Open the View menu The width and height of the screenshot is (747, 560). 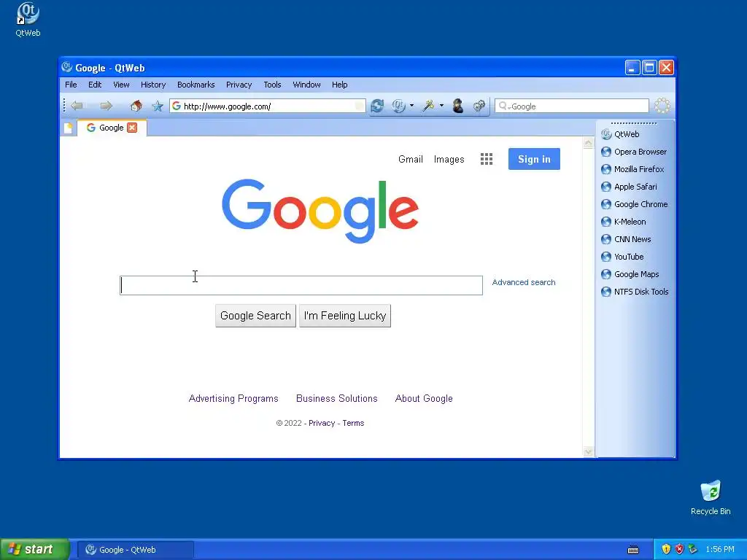pyautogui.click(x=121, y=85)
